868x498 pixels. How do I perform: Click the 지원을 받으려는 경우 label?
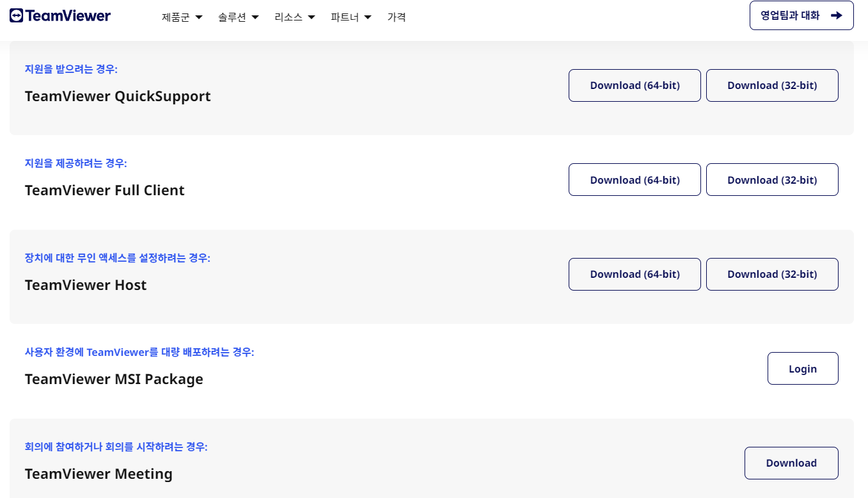71,69
